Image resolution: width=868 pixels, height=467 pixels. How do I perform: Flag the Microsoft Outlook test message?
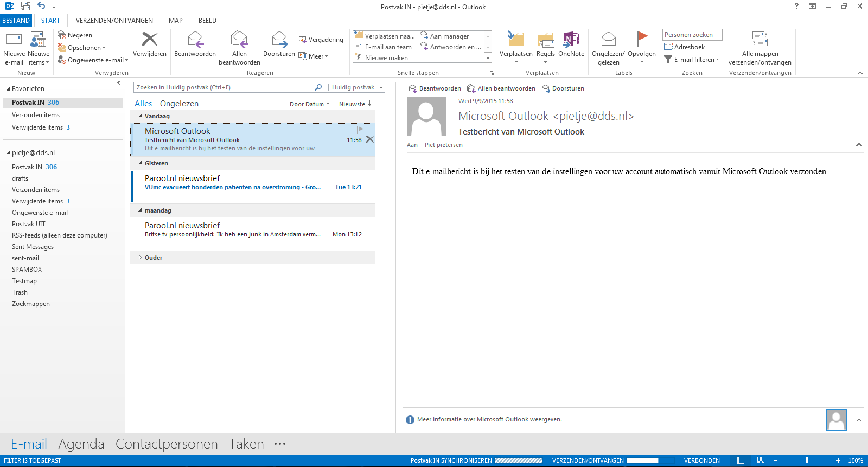pyautogui.click(x=359, y=130)
